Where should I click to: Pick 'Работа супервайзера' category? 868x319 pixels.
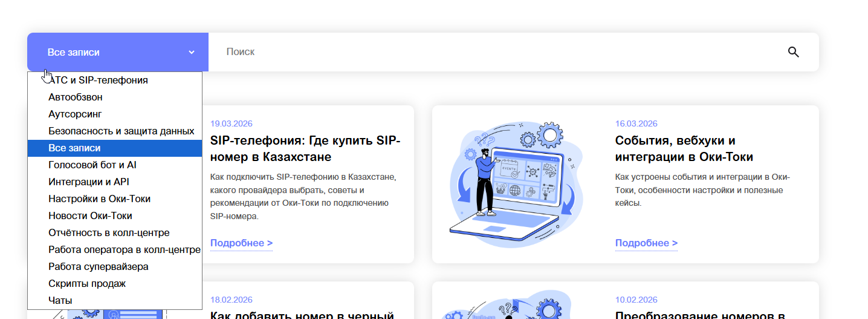pyautogui.click(x=115, y=266)
